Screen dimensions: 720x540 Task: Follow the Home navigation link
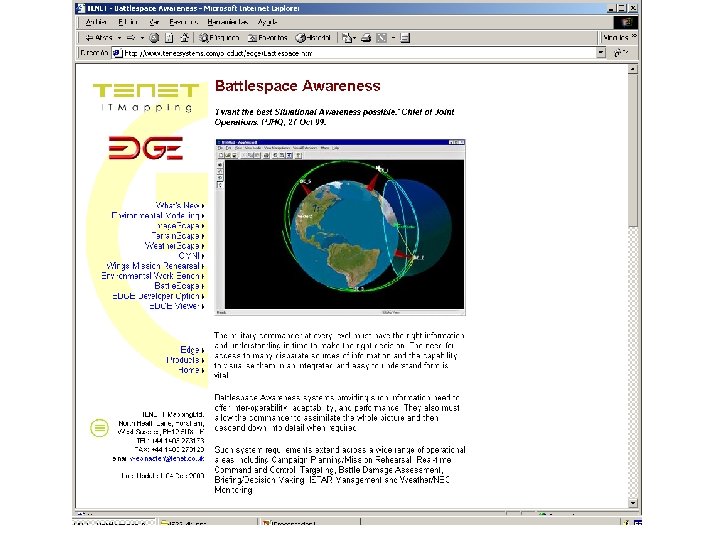pos(191,370)
